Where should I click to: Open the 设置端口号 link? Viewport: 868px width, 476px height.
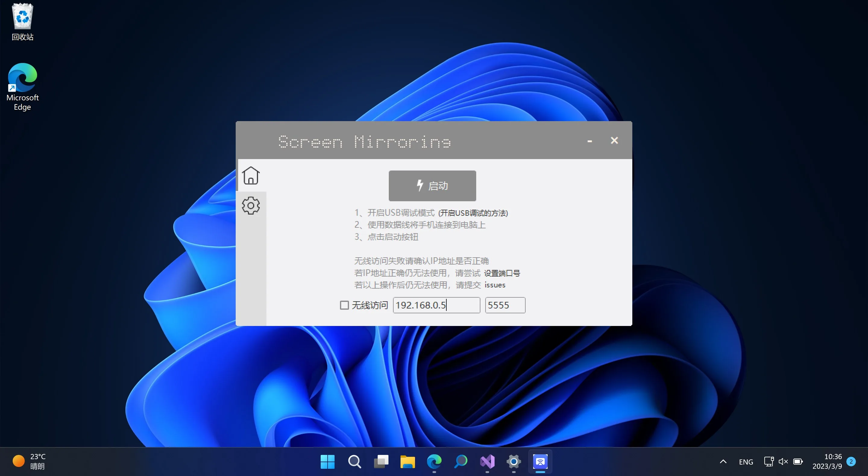[x=502, y=273]
